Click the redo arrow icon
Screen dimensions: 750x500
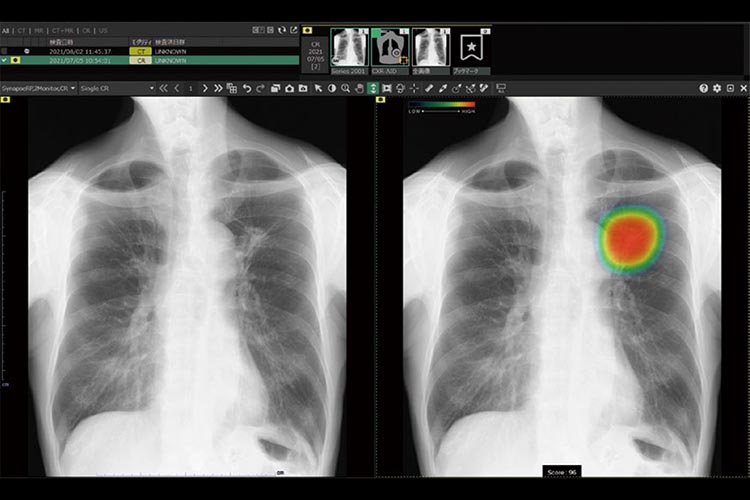(x=260, y=88)
